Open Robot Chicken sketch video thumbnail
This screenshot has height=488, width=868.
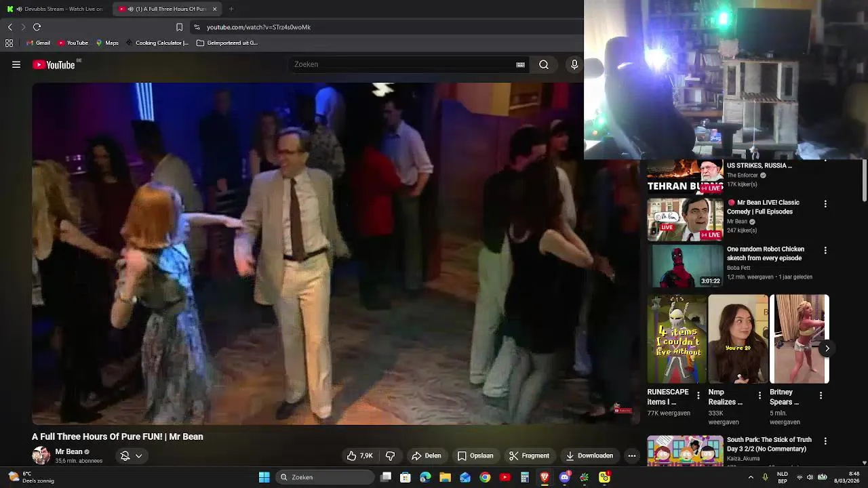(685, 266)
